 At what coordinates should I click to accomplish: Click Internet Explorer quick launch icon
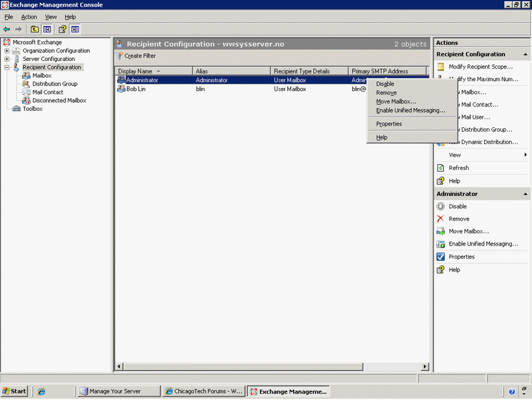41,391
